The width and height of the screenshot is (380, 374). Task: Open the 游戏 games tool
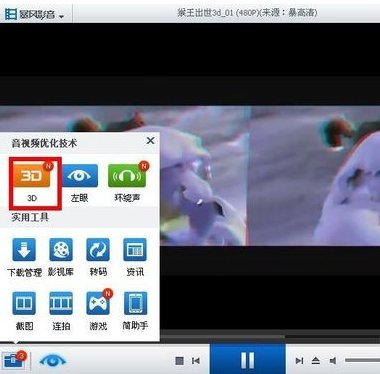click(x=98, y=303)
